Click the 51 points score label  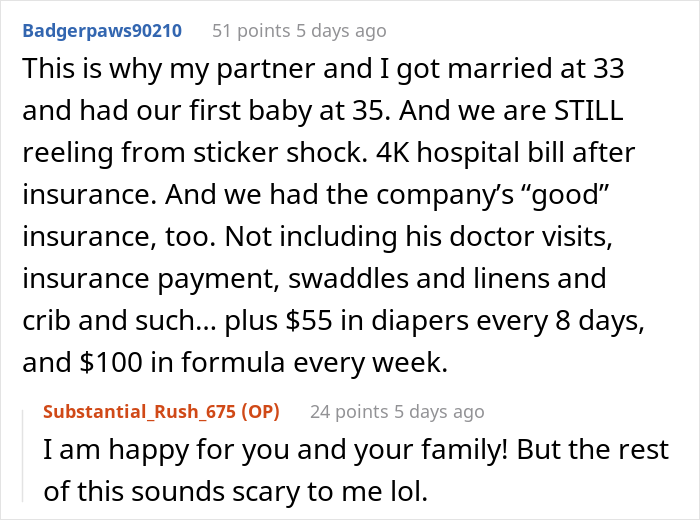click(251, 31)
